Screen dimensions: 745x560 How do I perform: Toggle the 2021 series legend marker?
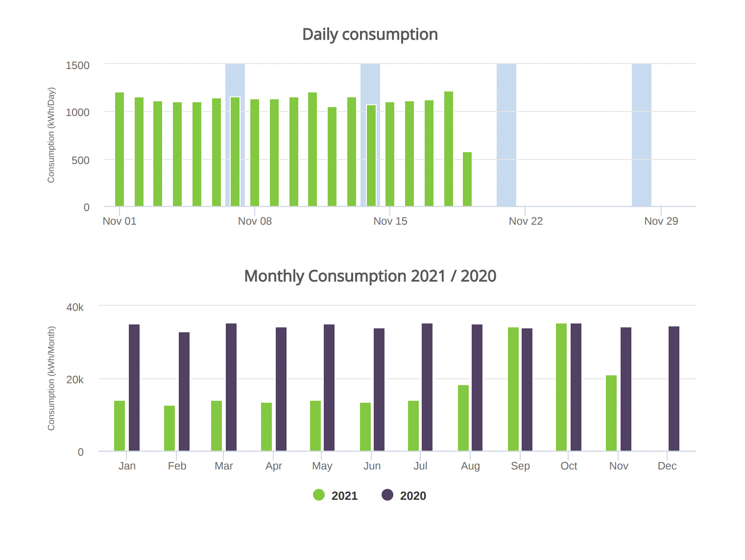pos(319,495)
